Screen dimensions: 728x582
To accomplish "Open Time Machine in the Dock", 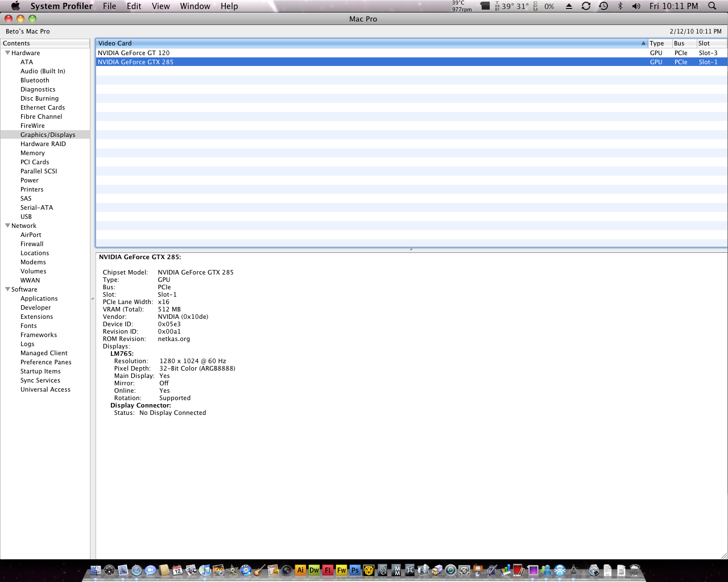I will pyautogui.click(x=450, y=570).
